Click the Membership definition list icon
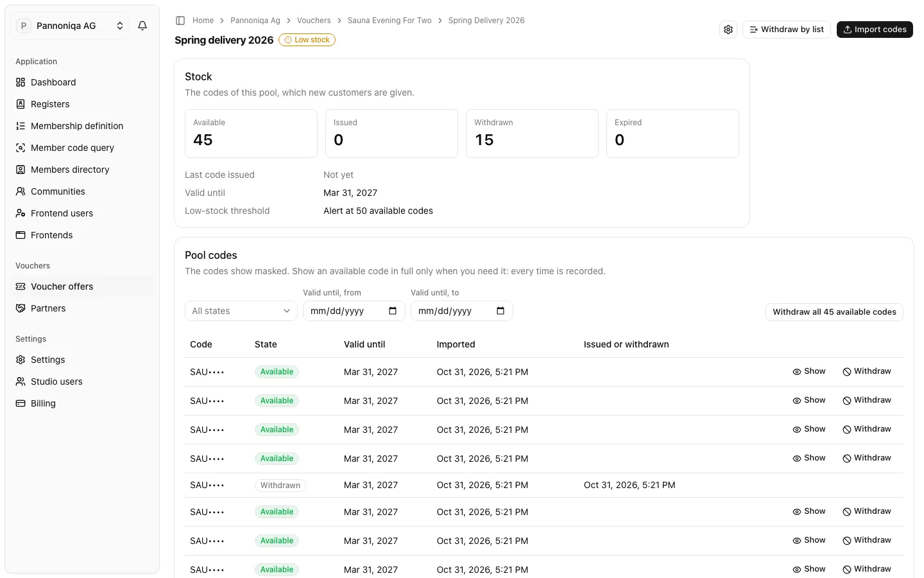 [x=21, y=126]
